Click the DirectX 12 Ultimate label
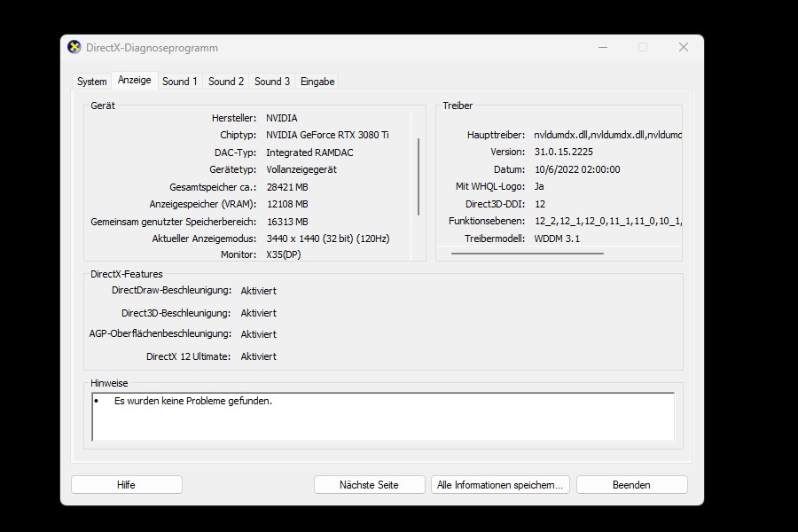798x532 pixels. pyautogui.click(x=188, y=356)
